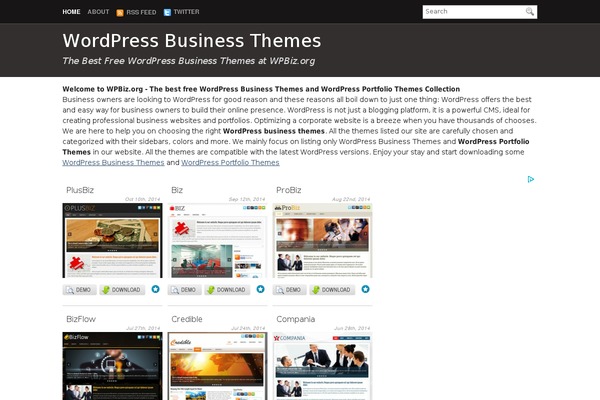Download the PlusBiz theme

click(x=122, y=290)
